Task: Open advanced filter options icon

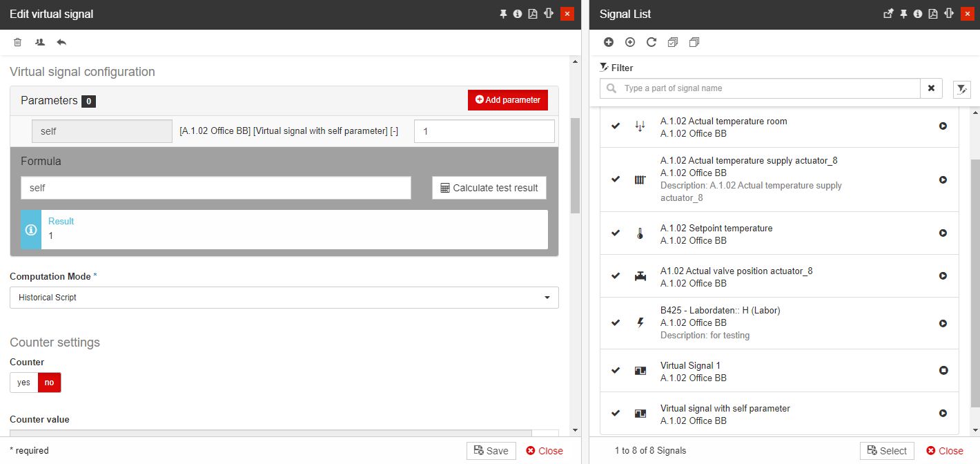Action: click(961, 89)
